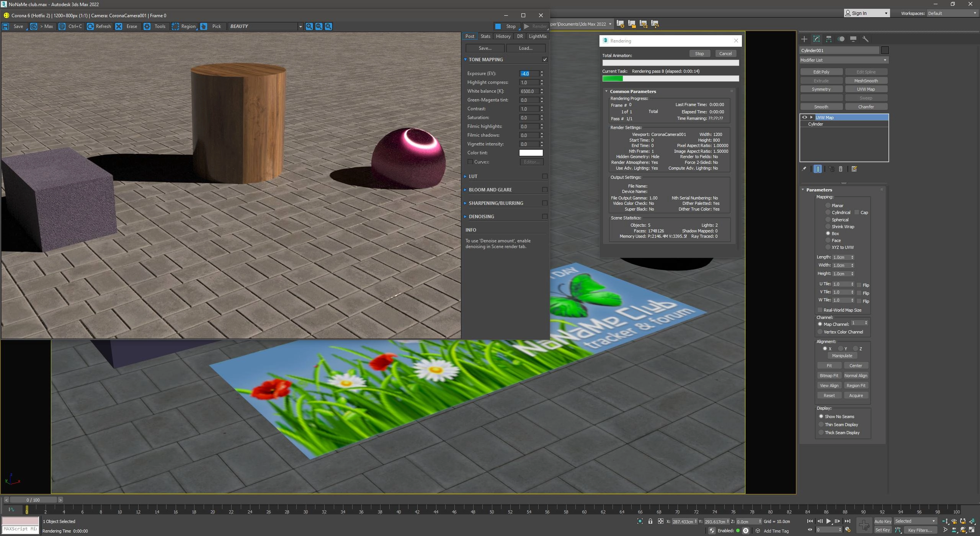The width and height of the screenshot is (980, 536).
Task: Open the Create panel plus icon
Action: (x=804, y=39)
